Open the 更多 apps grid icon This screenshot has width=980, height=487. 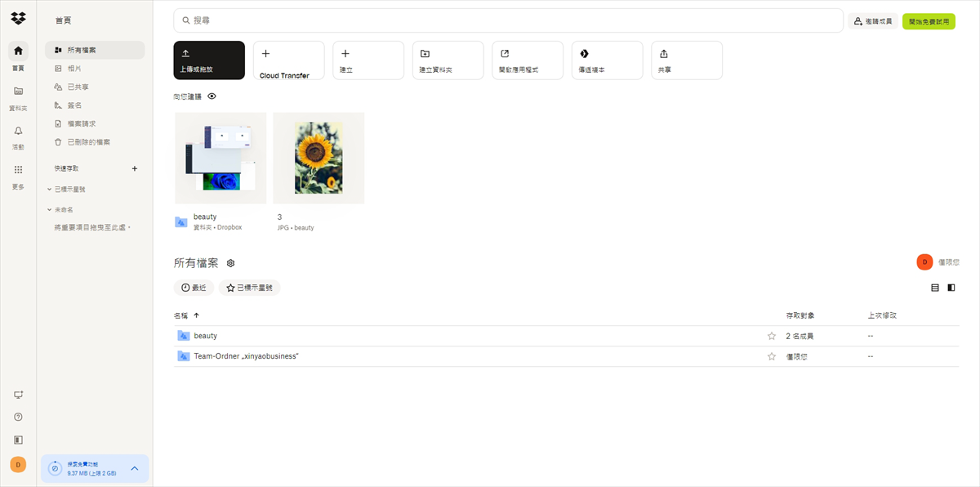18,169
